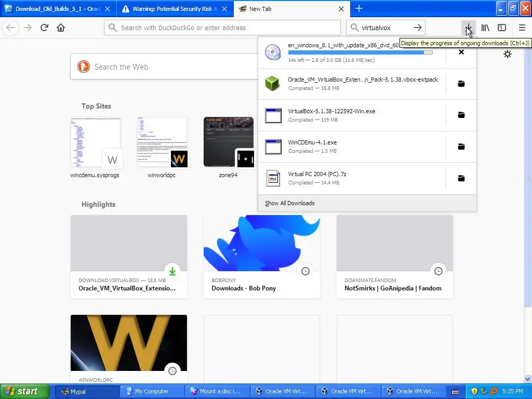532x399 pixels.
Task: Close the Security Risk warning tab
Action: [x=224, y=9]
